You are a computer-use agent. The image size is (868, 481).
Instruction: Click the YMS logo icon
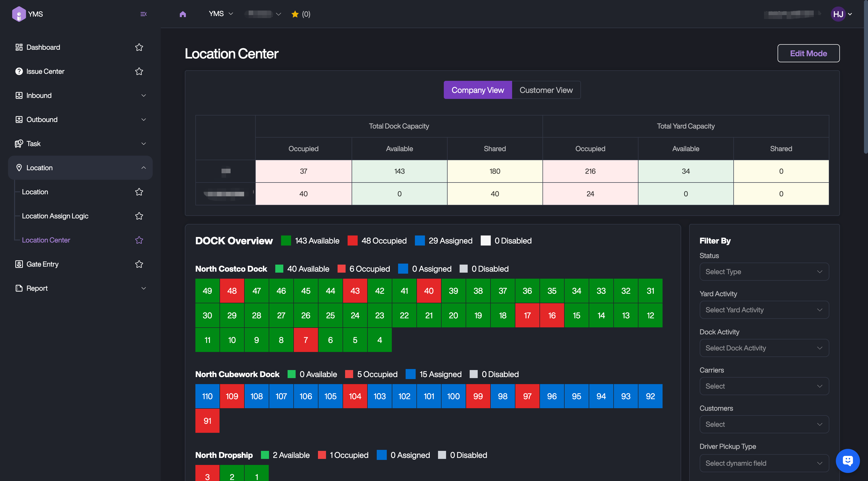click(19, 14)
